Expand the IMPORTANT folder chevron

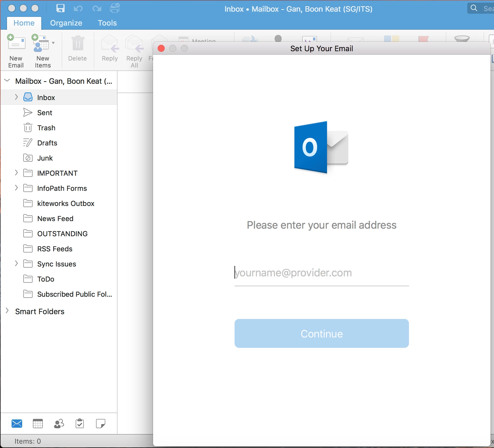16,173
